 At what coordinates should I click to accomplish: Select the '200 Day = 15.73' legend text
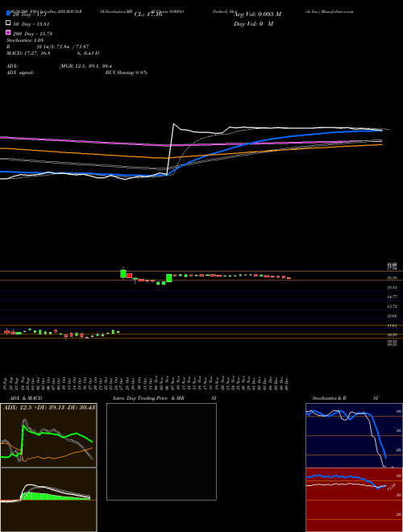(x=32, y=34)
